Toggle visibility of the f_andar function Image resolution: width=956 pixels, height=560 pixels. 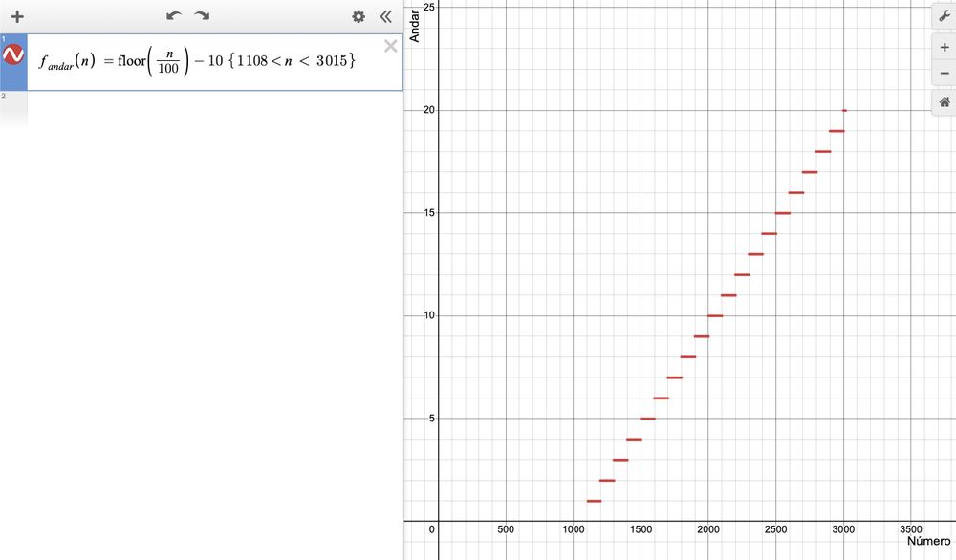tap(13, 54)
